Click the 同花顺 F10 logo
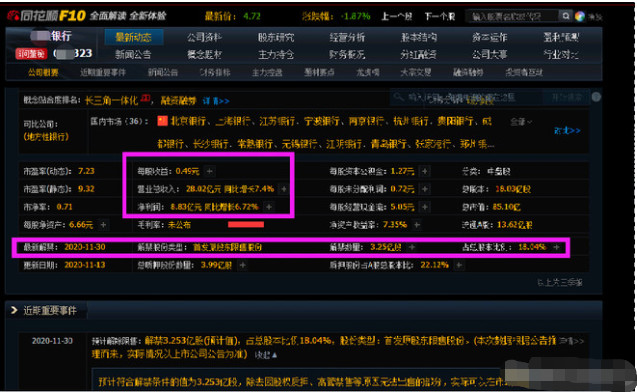Viewport: 637px width, 392px height. click(x=46, y=16)
